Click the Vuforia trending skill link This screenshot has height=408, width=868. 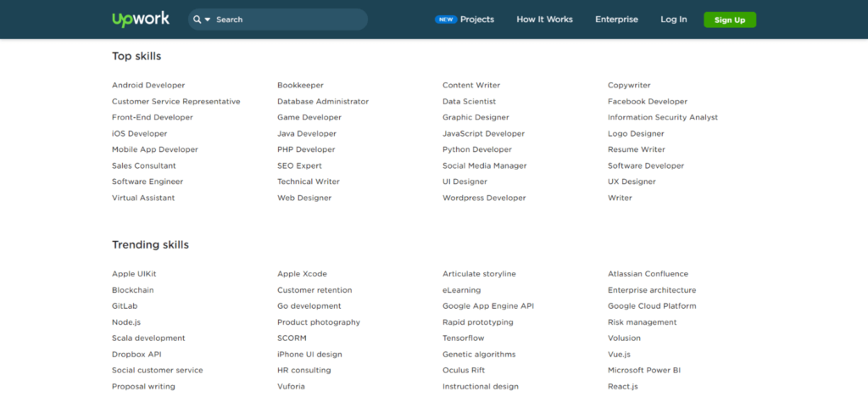tap(291, 387)
